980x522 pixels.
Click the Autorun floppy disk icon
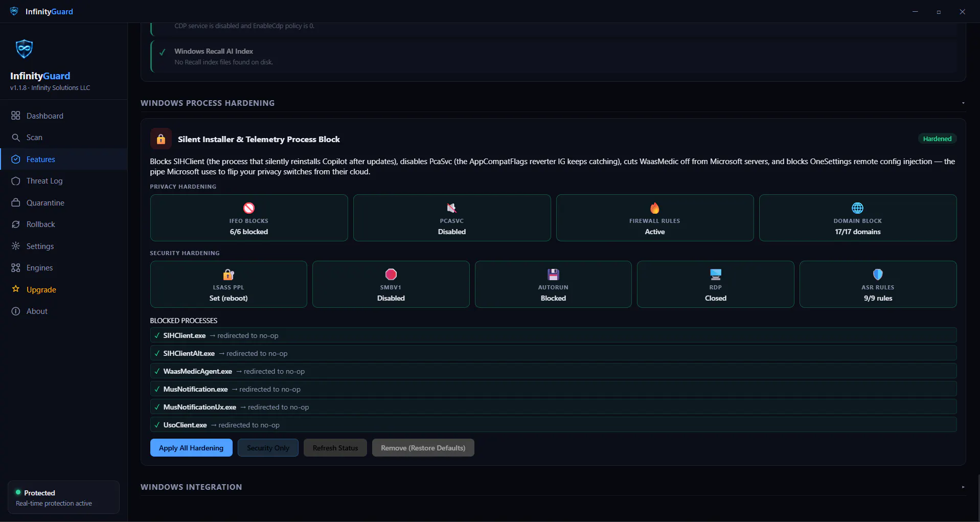(553, 275)
